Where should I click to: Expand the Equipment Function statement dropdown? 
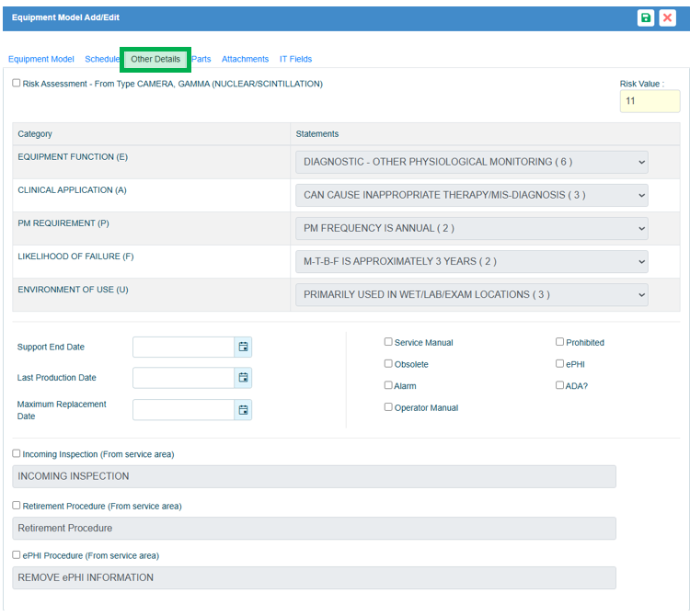point(471,162)
